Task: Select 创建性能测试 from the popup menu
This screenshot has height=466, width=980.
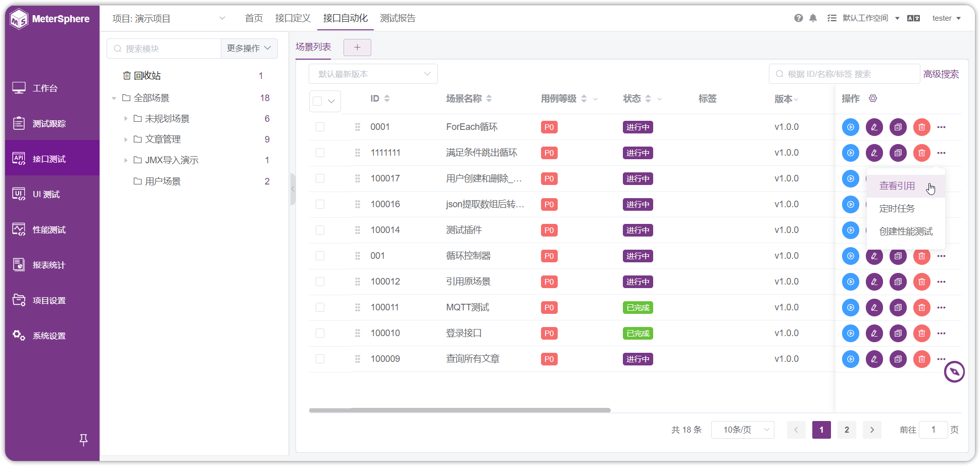Action: (x=906, y=231)
